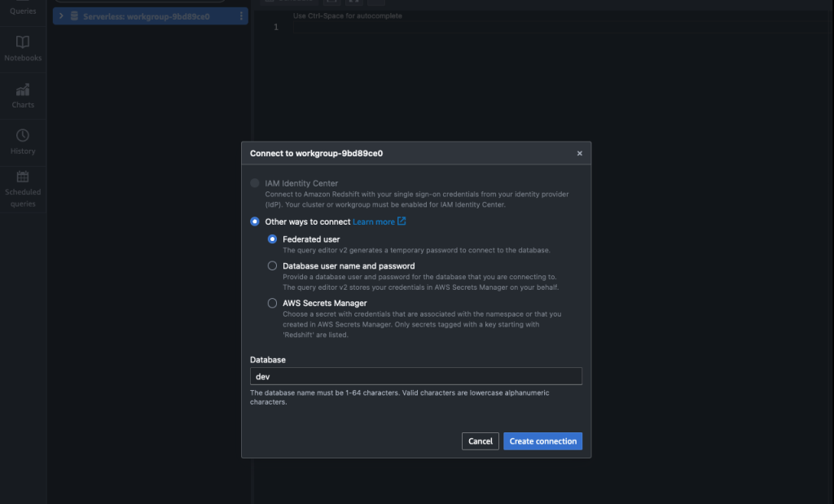This screenshot has height=504, width=834.
Task: Expand the Serverless workgroup-9bd89ce0 tree node
Action: [61, 16]
